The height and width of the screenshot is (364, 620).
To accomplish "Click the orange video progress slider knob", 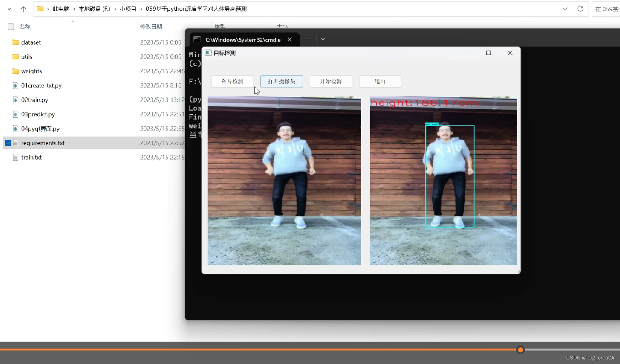I will pyautogui.click(x=520, y=350).
